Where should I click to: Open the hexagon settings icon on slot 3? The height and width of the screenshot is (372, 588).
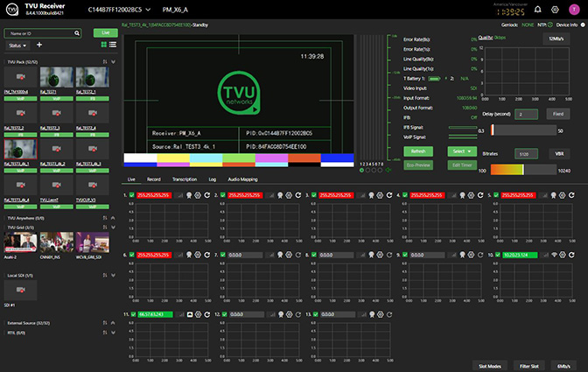[381, 195]
